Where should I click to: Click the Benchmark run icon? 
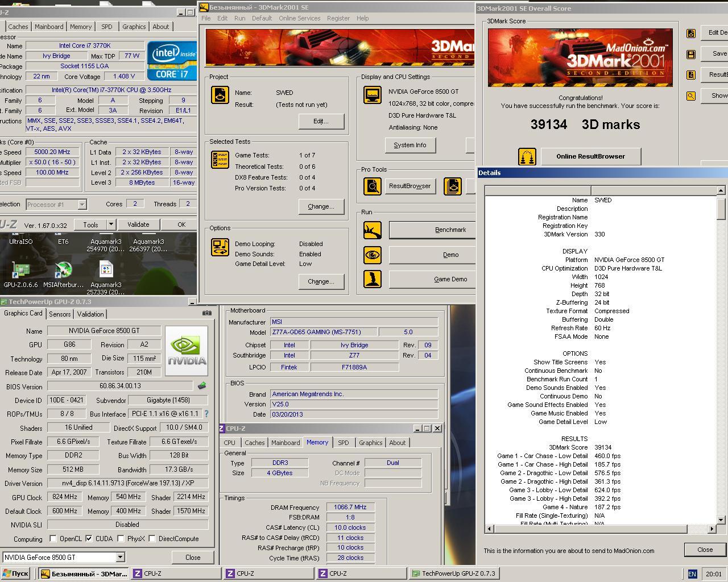point(373,230)
